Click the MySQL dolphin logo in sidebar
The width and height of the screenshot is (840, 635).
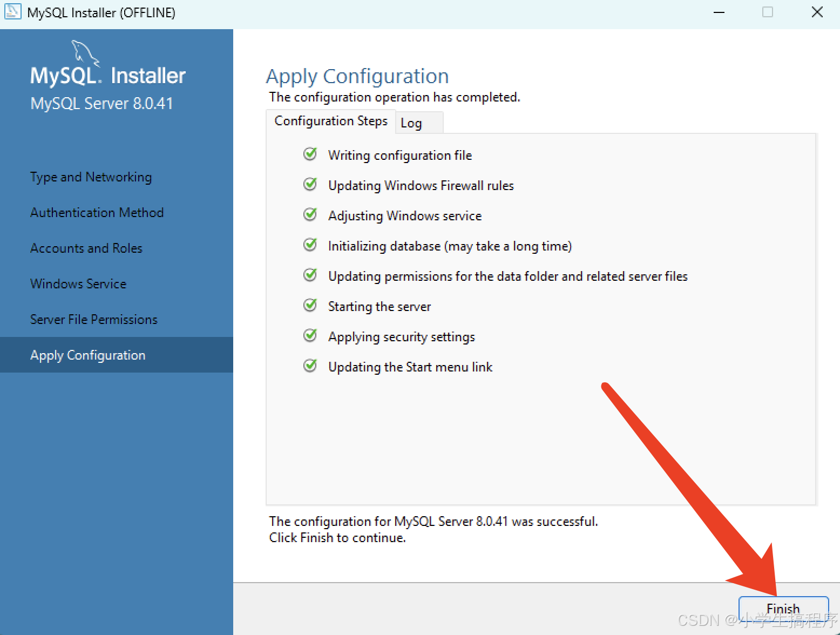[x=85, y=53]
